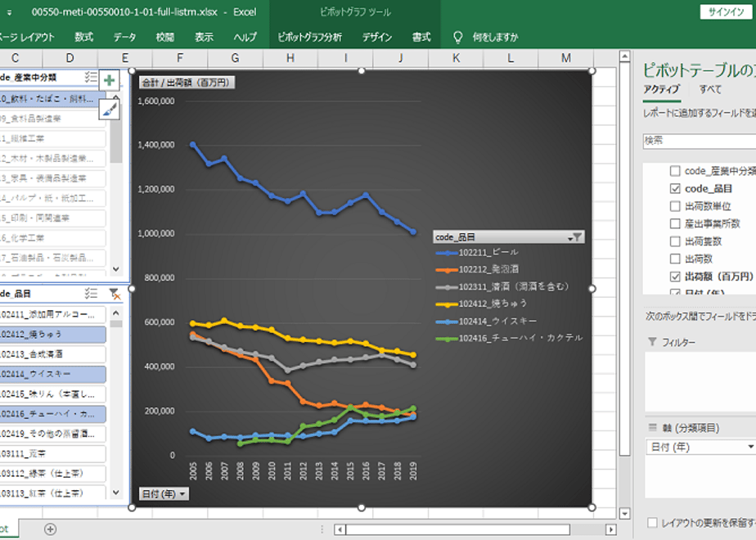This screenshot has height=540, width=756.
Task: Click the worksheet vertical scroll down arrow
Action: (x=624, y=513)
